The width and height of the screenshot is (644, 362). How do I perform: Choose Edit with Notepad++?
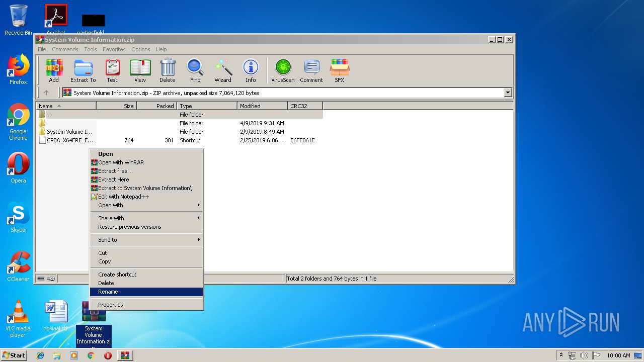146,197
